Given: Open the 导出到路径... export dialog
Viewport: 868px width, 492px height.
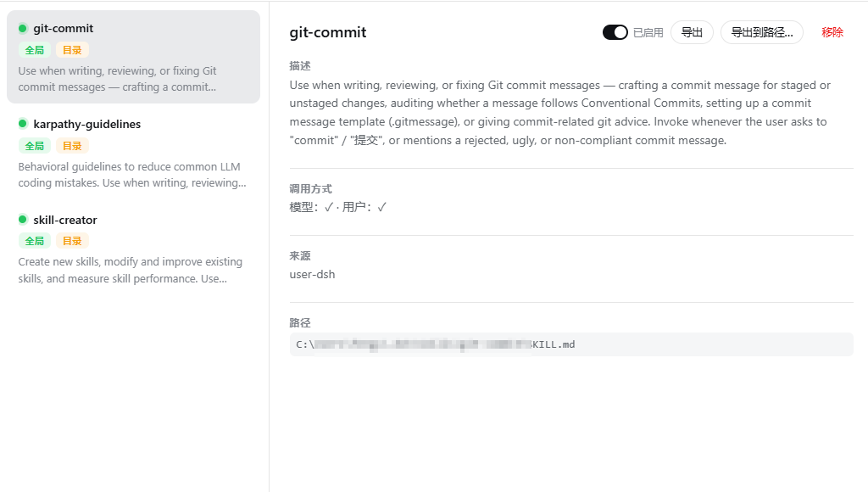Looking at the screenshot, I should coord(762,33).
